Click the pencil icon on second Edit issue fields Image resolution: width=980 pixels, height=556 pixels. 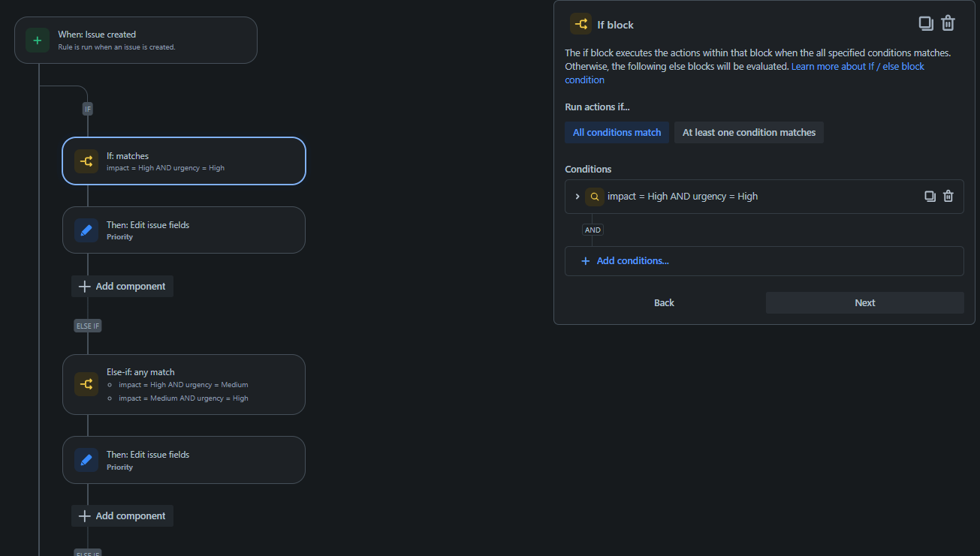86,459
